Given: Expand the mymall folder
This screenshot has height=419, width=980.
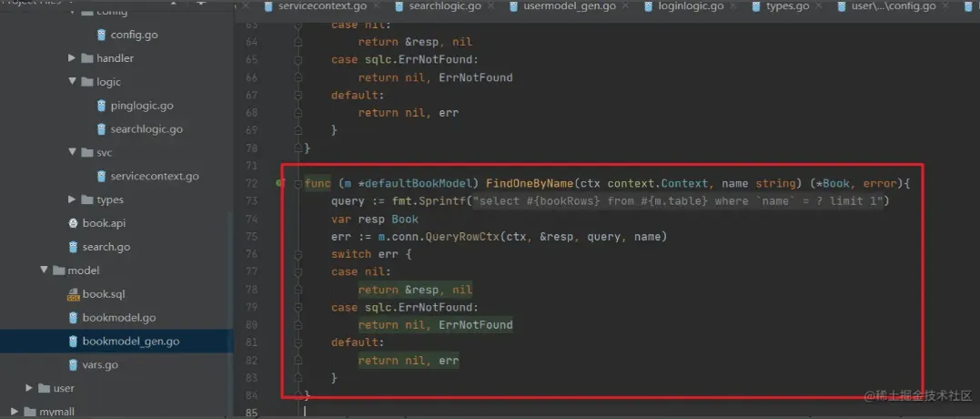Looking at the screenshot, I should tap(15, 412).
